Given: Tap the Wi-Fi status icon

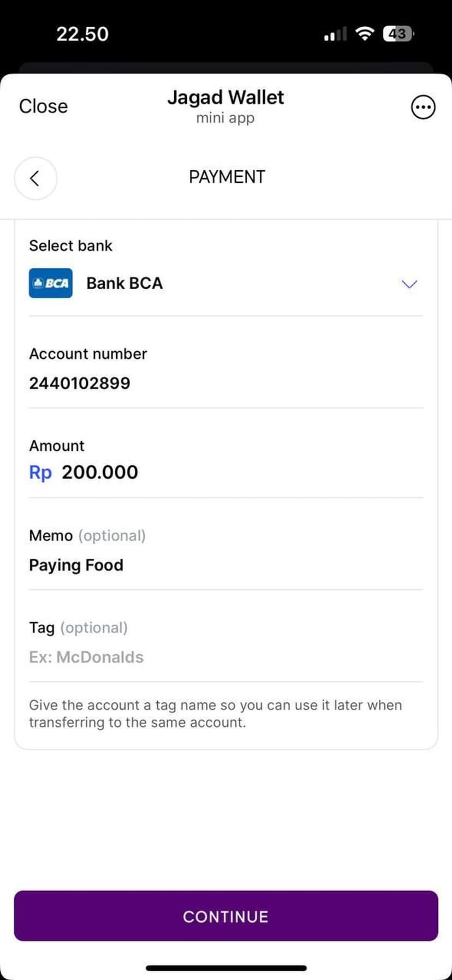Looking at the screenshot, I should coord(364,34).
